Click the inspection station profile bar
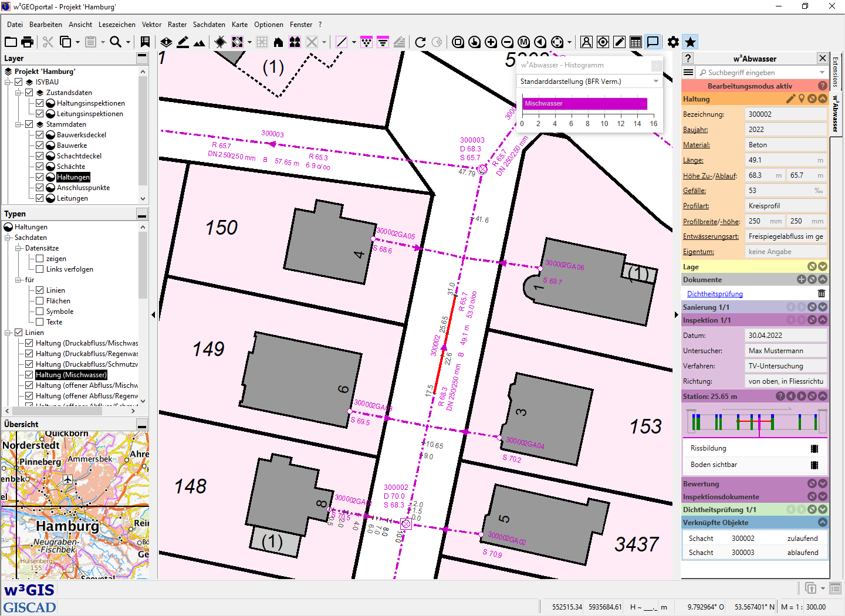Viewport: 845px width, 616px height. tap(756, 421)
